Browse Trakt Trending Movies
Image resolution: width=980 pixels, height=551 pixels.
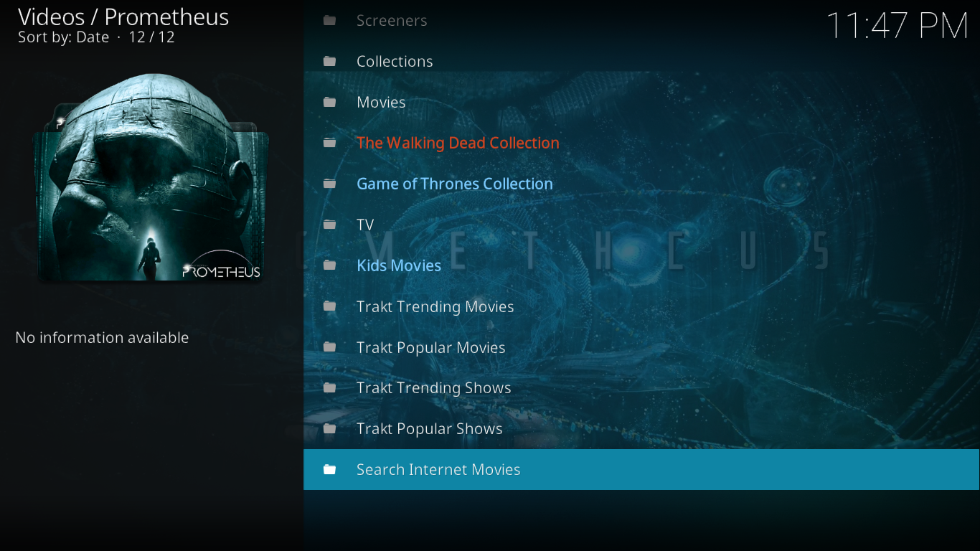[641, 306]
